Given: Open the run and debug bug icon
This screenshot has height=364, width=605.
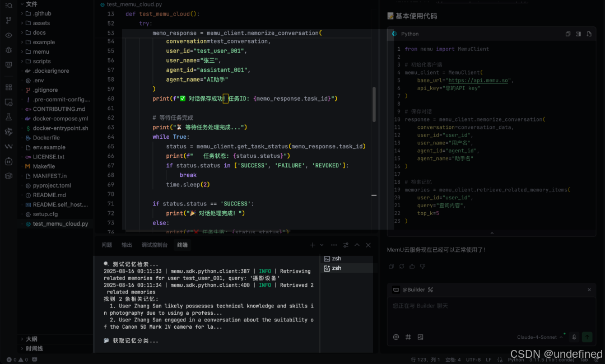Looking at the screenshot, I should tap(8, 50).
